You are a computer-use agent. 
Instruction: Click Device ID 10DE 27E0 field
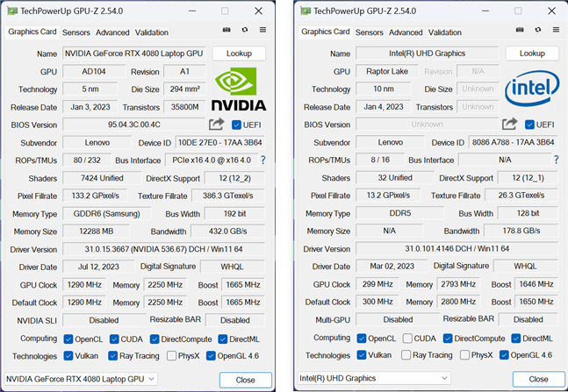(x=219, y=143)
